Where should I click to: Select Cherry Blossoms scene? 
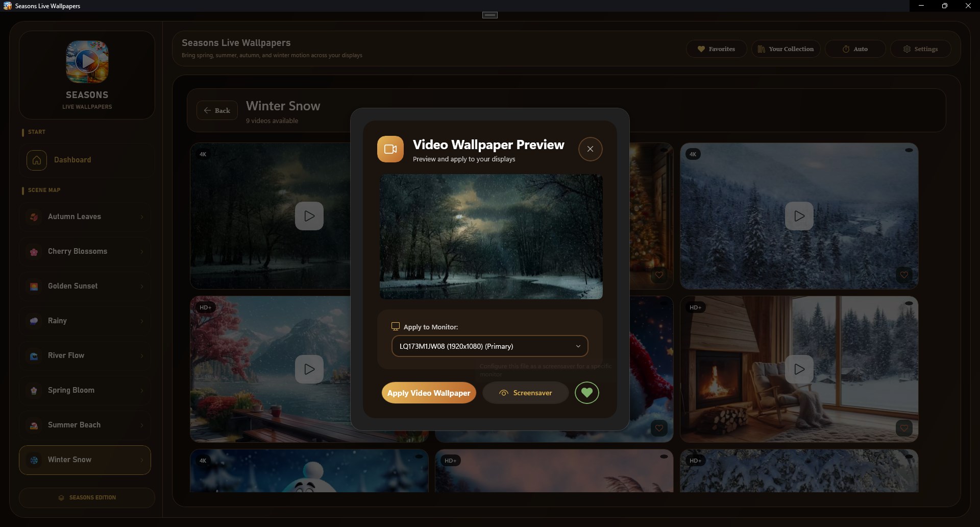click(x=85, y=251)
